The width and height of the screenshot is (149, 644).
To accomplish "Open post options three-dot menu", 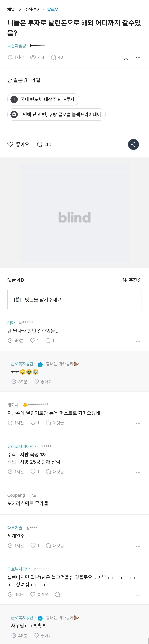I will [x=138, y=57].
